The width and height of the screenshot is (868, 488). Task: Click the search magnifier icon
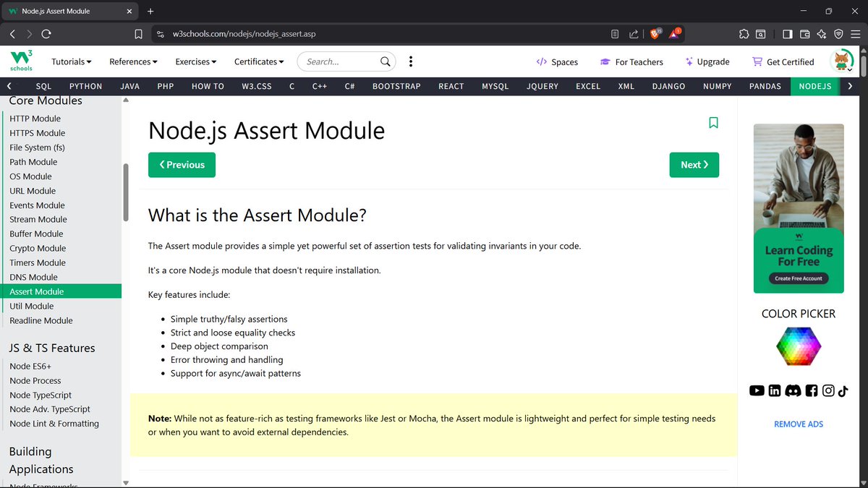pos(386,61)
